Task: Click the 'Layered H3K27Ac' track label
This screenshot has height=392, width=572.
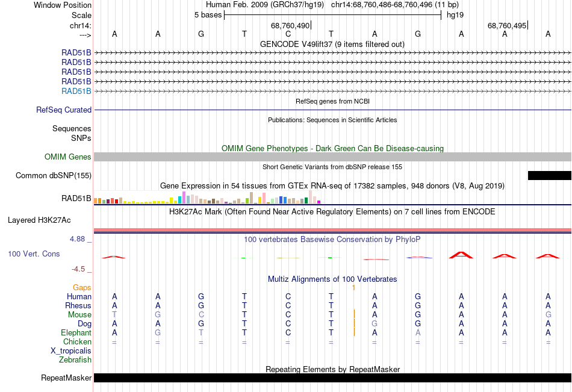Action: point(39,220)
